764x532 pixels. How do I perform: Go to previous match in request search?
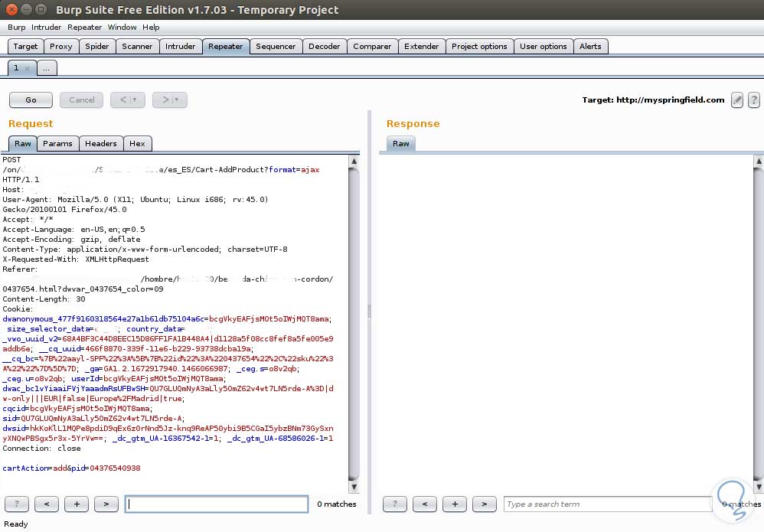click(x=47, y=504)
